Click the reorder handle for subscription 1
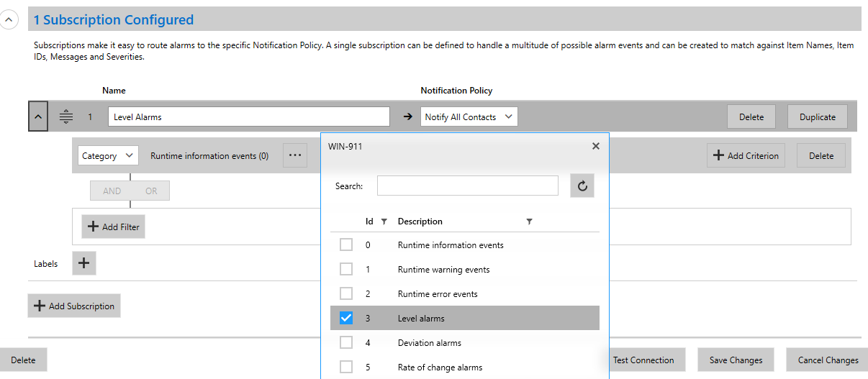This screenshot has height=379, width=868. click(65, 117)
